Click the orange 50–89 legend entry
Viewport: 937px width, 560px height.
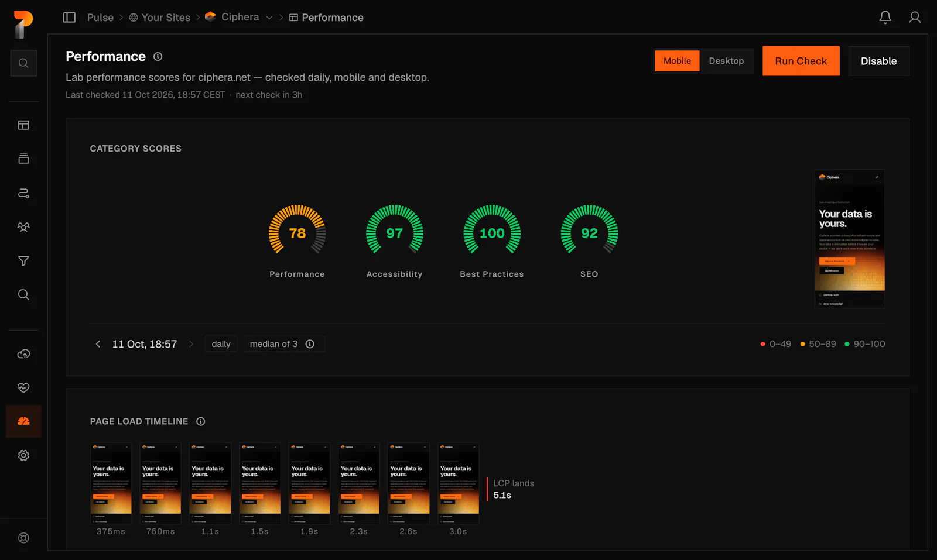click(818, 344)
